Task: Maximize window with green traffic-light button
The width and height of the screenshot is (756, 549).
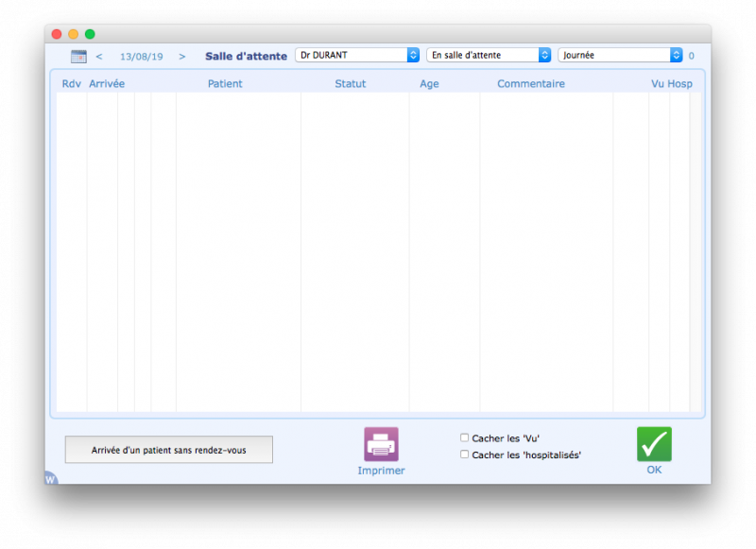Action: point(90,34)
